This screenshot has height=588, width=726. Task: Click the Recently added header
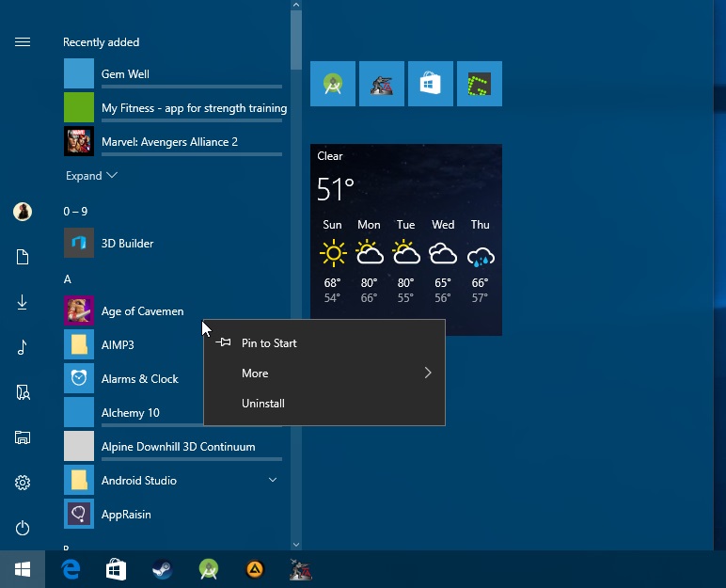[x=101, y=42]
